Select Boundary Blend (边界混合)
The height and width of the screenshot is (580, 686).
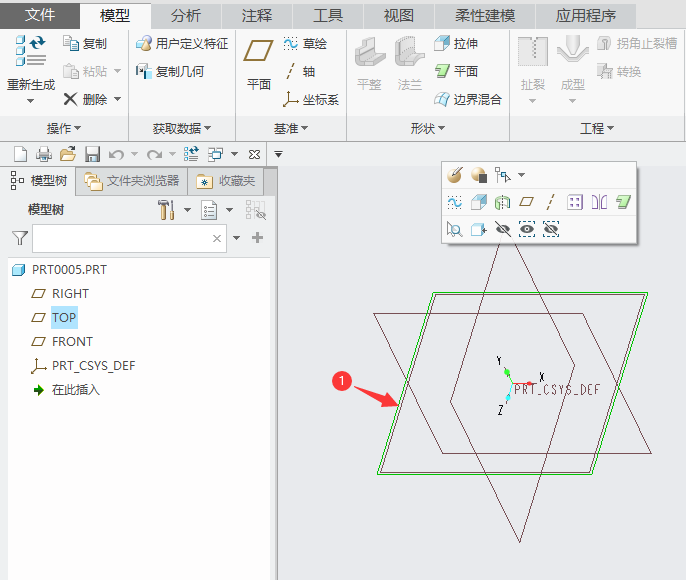[x=468, y=99]
